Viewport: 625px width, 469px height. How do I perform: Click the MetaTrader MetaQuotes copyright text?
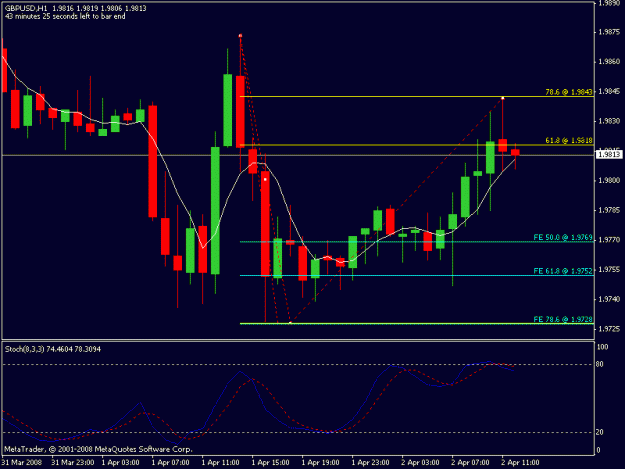[x=98, y=449]
